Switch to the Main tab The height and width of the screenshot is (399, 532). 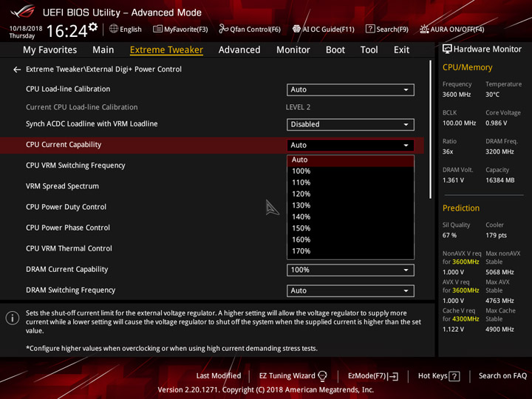point(103,50)
